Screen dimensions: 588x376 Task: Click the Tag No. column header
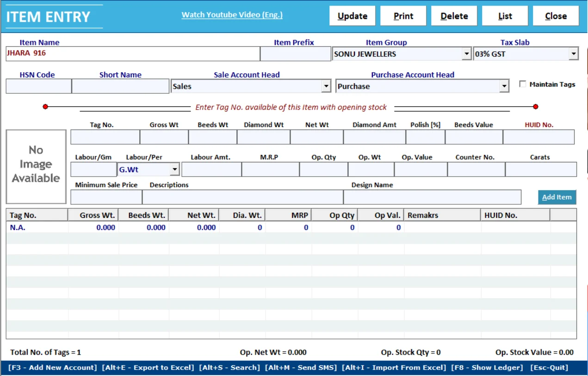pyautogui.click(x=37, y=215)
